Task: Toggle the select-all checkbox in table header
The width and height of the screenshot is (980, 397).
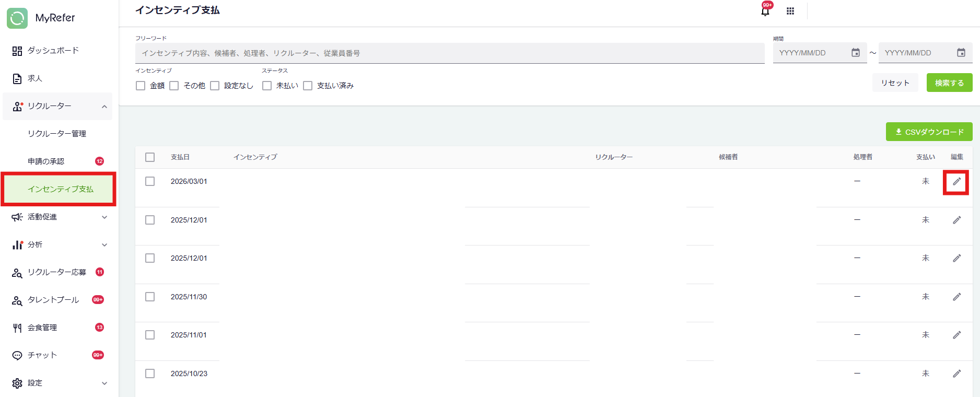Action: click(x=150, y=157)
